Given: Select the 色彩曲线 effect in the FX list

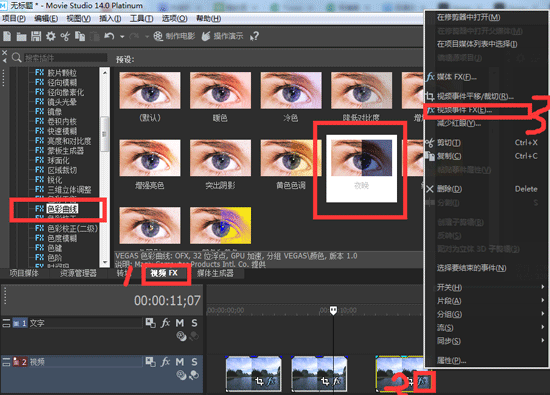Looking at the screenshot, I should coord(56,209).
